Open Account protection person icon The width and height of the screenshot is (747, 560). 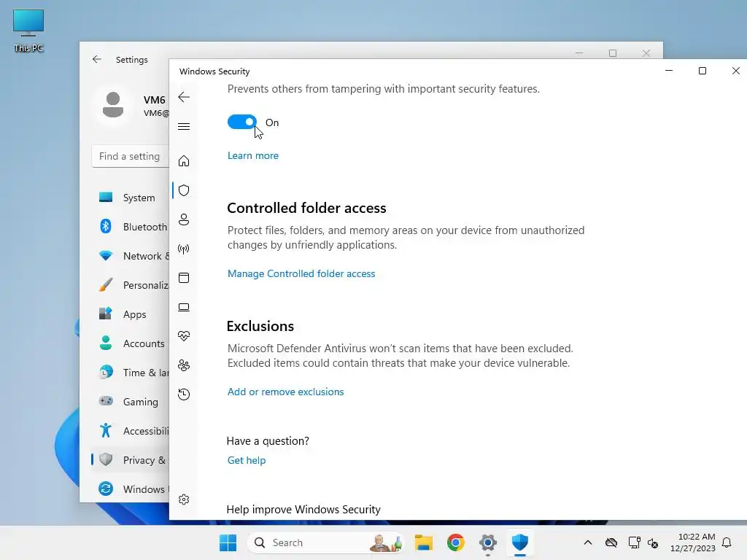click(184, 219)
